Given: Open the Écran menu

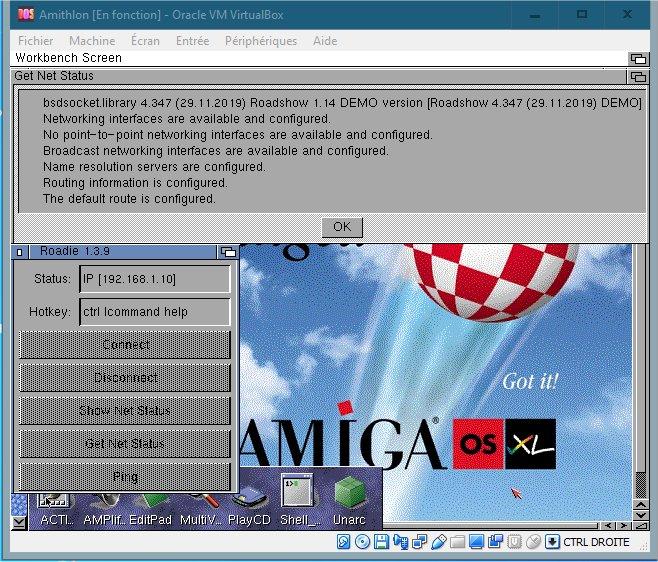Looking at the screenshot, I should tap(145, 41).
